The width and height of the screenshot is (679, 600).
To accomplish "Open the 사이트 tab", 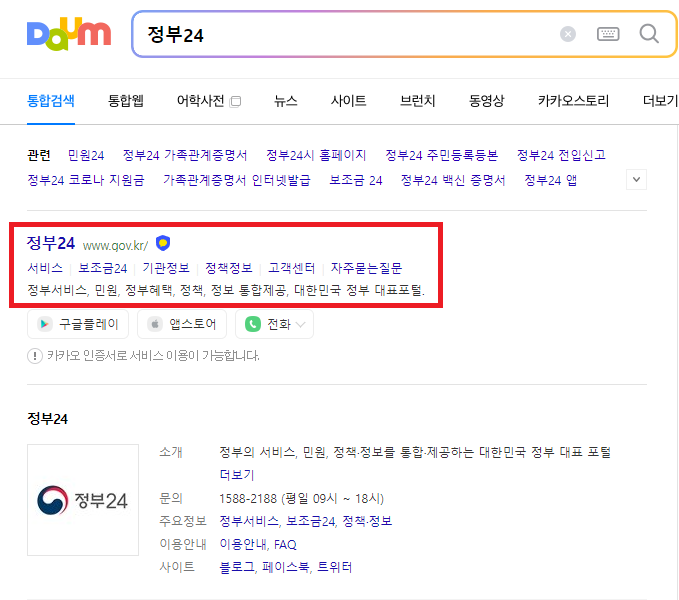I will [x=348, y=101].
